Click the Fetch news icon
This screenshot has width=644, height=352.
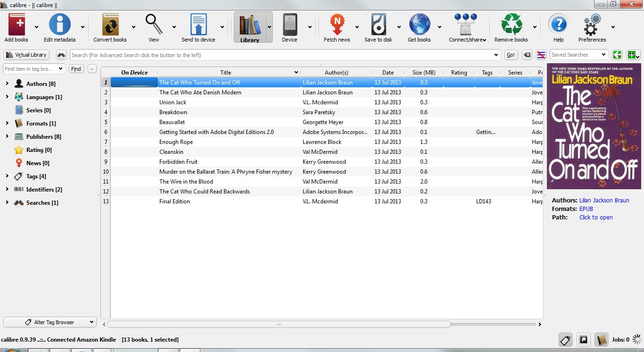[337, 25]
